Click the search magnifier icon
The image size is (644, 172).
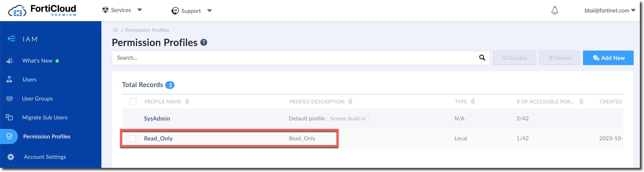[x=482, y=58]
